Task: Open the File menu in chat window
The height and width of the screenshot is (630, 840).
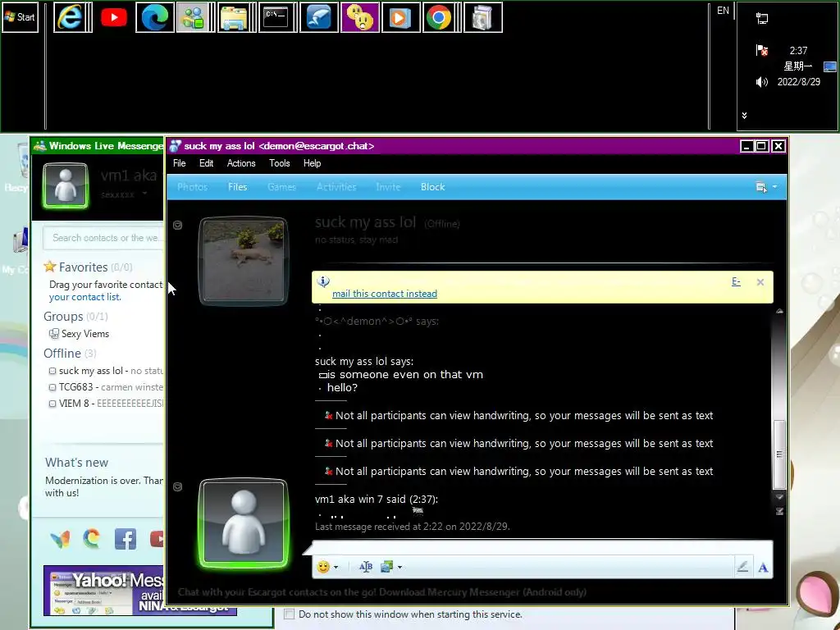Action: 179,163
